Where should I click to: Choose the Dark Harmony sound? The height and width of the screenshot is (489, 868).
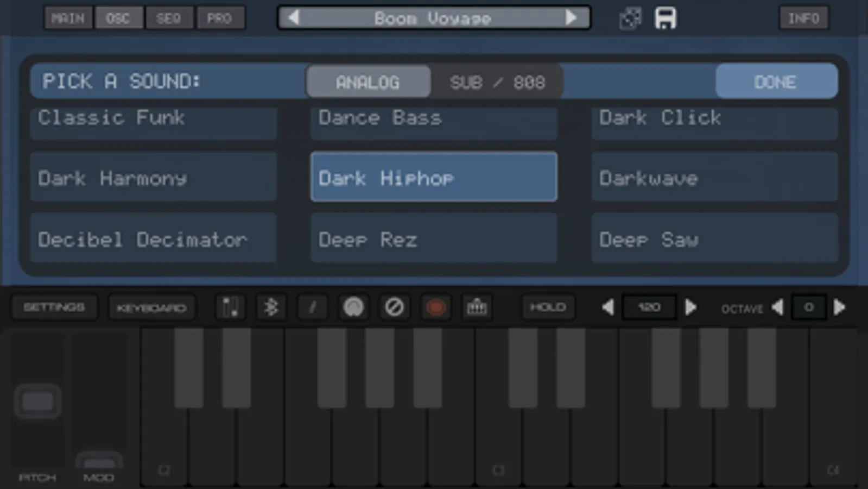pos(154,177)
